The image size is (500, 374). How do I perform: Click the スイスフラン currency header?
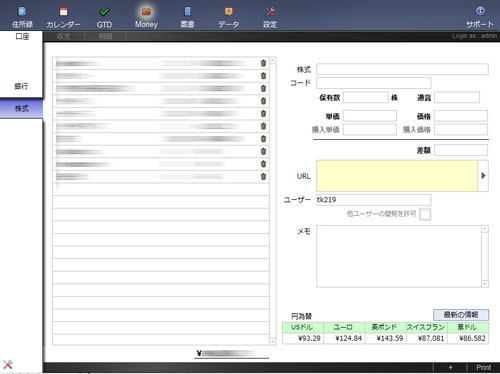click(427, 327)
